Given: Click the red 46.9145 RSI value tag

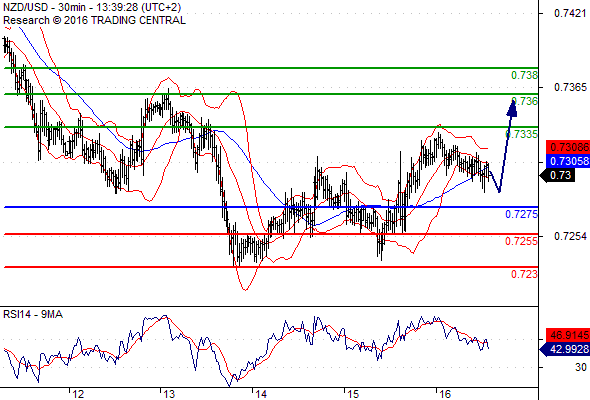Looking at the screenshot, I should [568, 335].
